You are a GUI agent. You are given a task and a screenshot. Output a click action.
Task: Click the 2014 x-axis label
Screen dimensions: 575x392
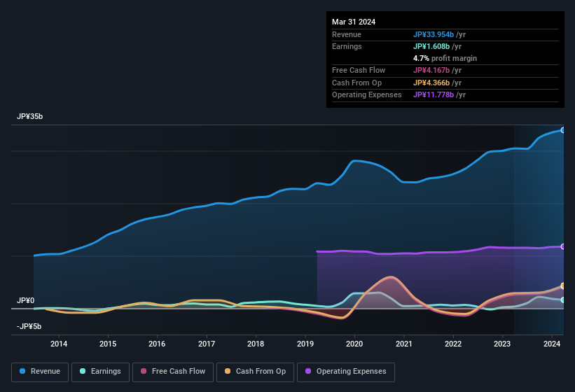(59, 344)
